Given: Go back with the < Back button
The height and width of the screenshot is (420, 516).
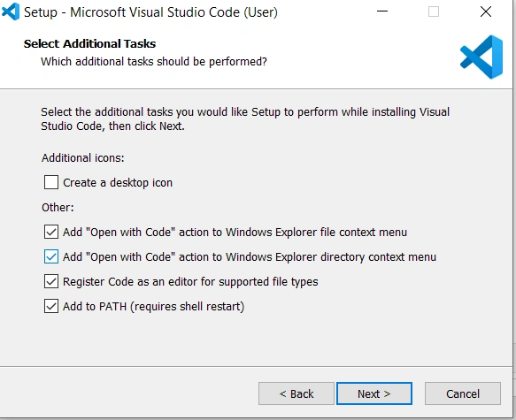Looking at the screenshot, I should [x=297, y=393].
